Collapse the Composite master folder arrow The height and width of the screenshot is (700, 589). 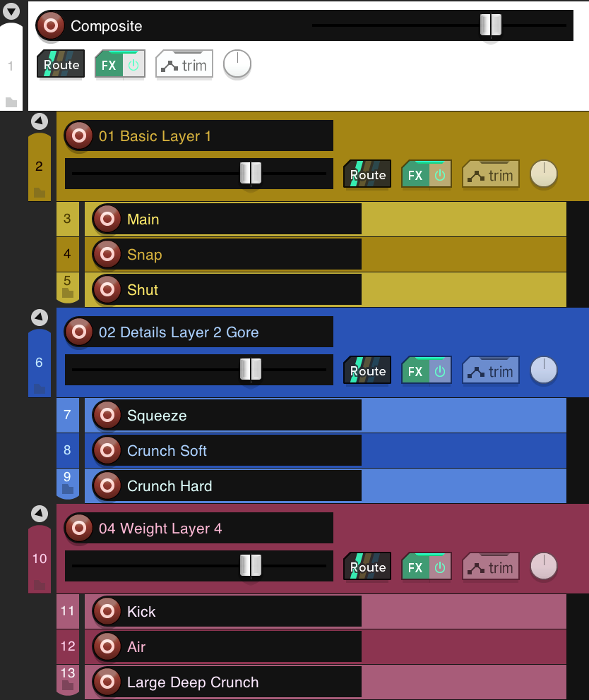pos(11,11)
